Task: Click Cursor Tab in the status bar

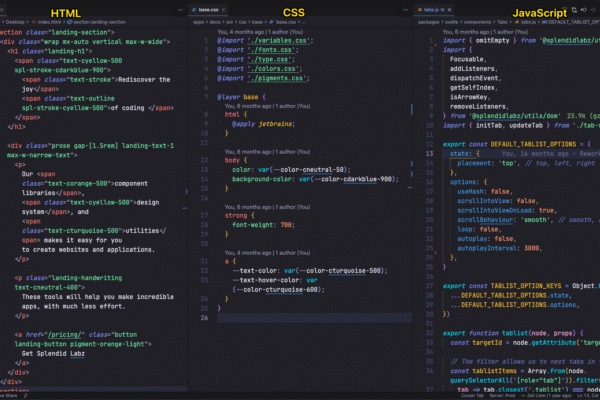Action: 473,396
